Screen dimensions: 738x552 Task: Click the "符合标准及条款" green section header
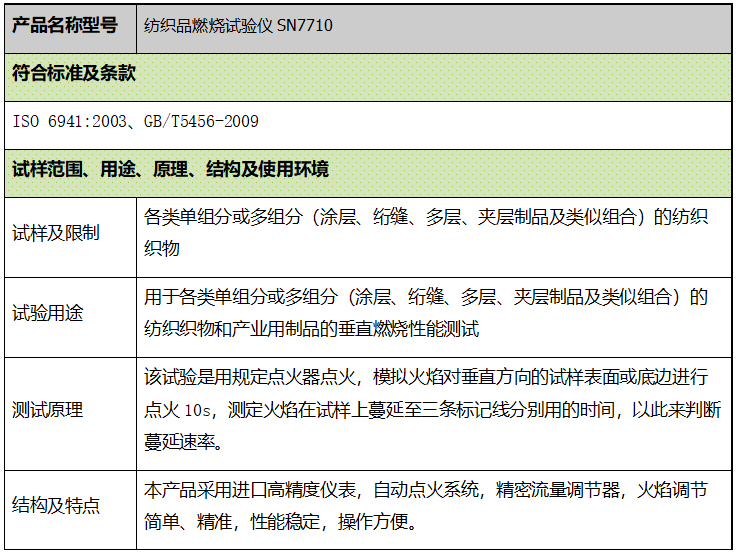point(74,73)
